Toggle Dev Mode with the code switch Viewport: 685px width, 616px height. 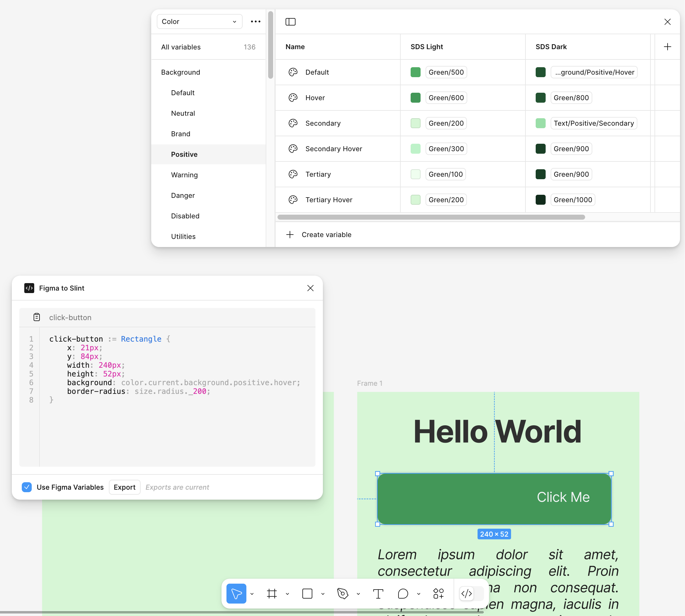tap(467, 593)
